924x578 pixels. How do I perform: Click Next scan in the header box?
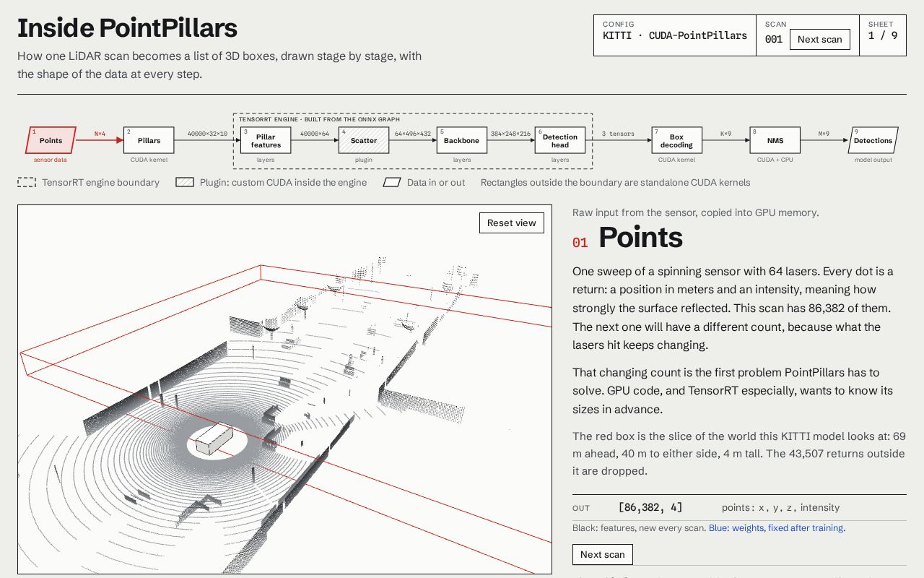click(x=819, y=39)
